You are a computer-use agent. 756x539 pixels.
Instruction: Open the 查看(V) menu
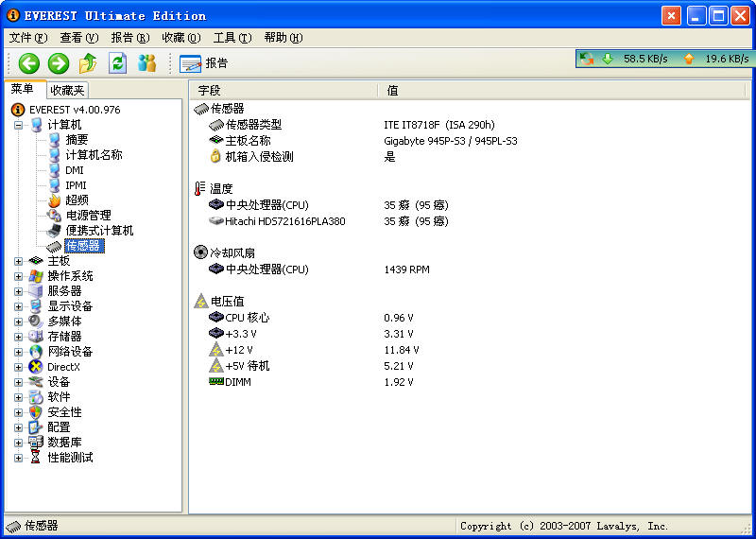point(79,38)
